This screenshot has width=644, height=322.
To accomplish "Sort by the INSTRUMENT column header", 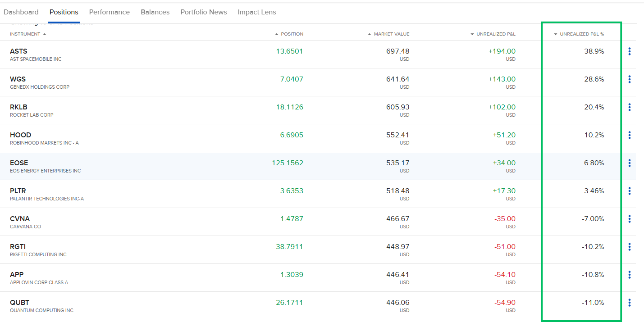I will point(28,34).
